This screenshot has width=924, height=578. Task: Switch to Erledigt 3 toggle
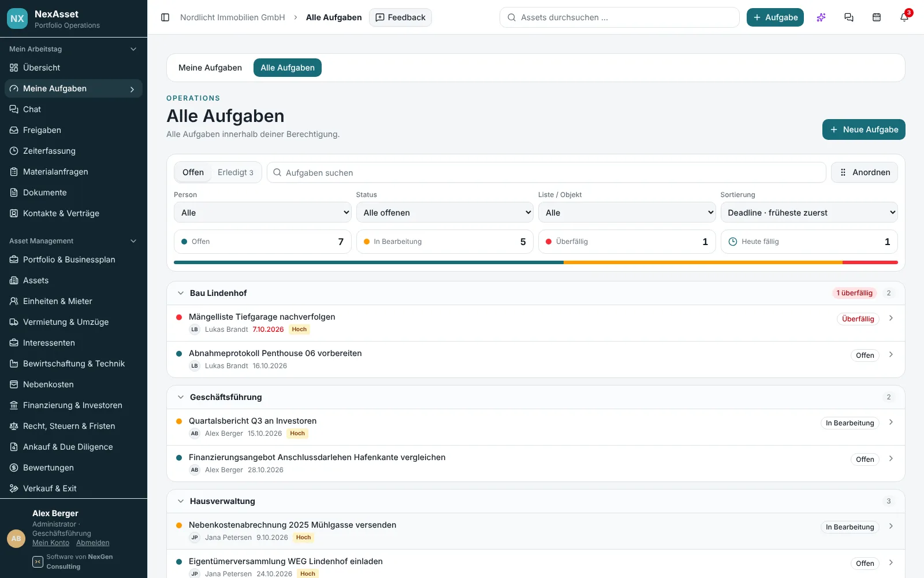pos(235,172)
